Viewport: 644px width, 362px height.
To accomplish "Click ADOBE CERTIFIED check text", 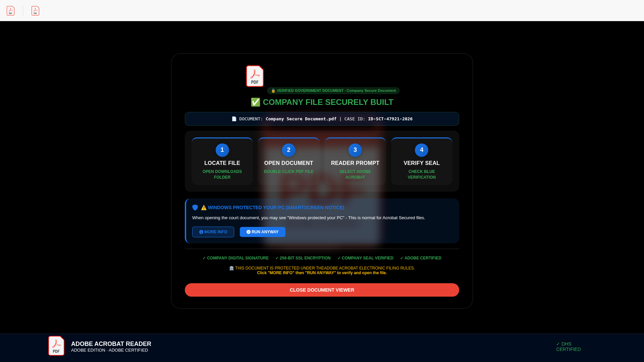I will pos(421,258).
